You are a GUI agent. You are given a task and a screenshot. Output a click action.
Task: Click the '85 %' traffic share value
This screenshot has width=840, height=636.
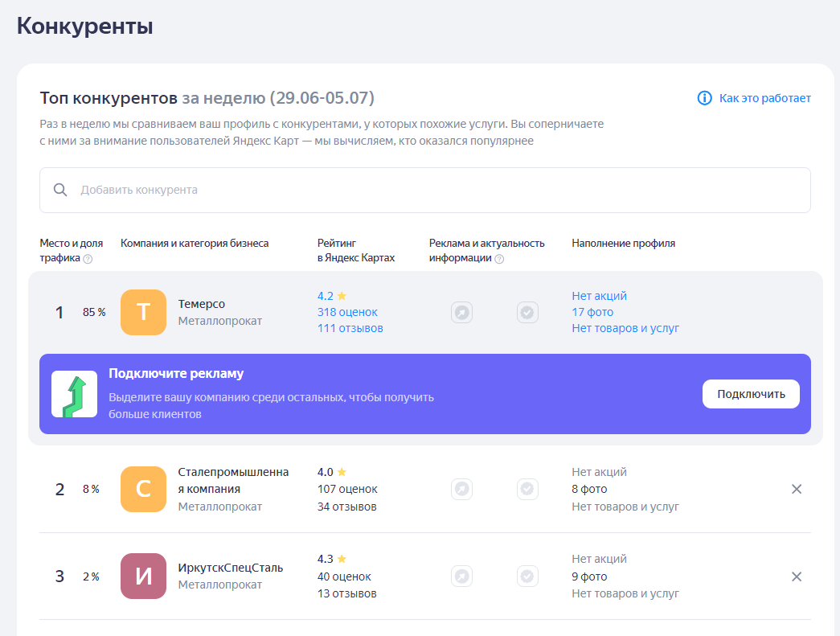click(x=94, y=312)
